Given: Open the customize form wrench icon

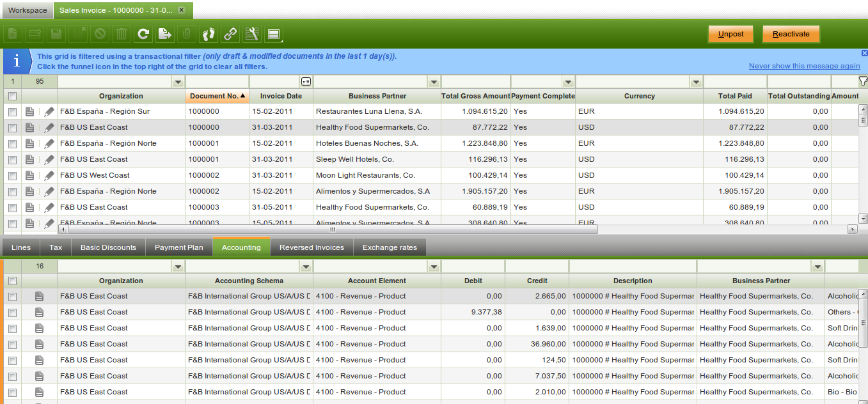Looking at the screenshot, I should [x=251, y=34].
